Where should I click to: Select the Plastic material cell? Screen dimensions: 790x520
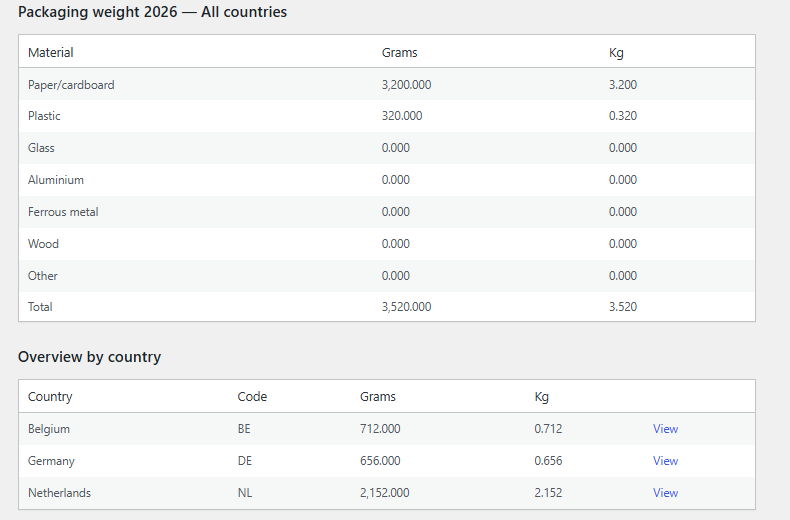[44, 116]
